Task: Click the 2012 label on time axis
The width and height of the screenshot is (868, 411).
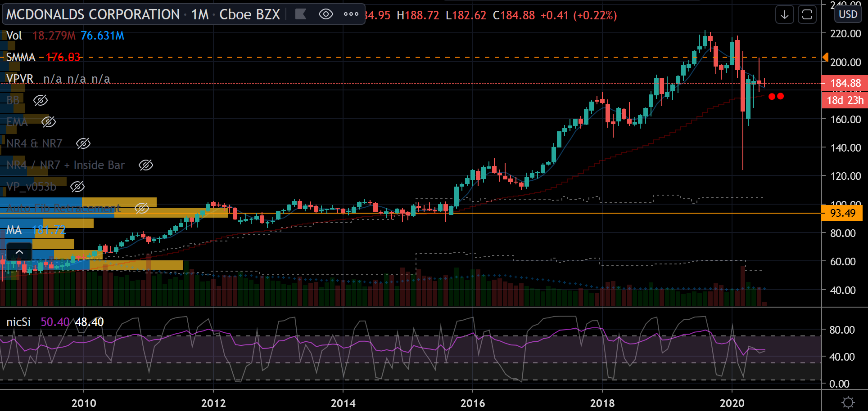Action: click(213, 403)
